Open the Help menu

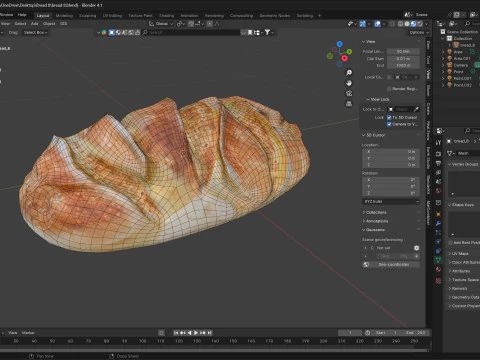point(22,15)
